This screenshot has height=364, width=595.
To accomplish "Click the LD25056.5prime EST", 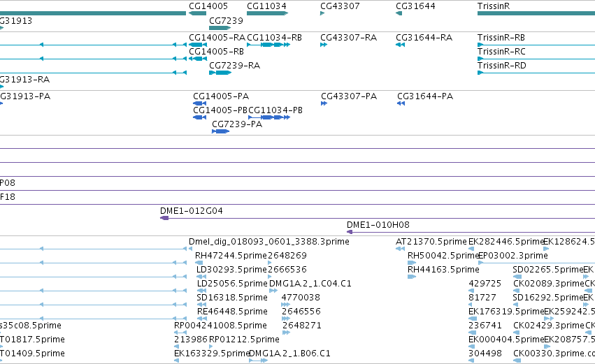I will pyautogui.click(x=201, y=291).
